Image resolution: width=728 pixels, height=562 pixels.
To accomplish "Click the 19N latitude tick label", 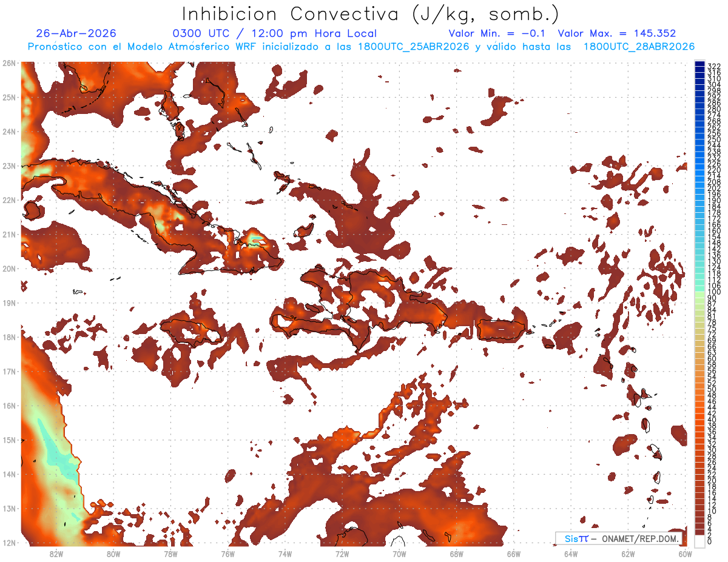I will (8, 303).
